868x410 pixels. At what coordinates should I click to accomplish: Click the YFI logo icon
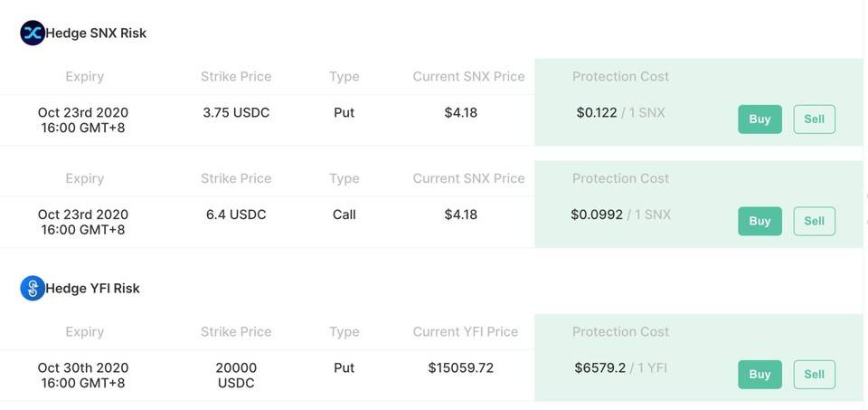click(x=33, y=289)
